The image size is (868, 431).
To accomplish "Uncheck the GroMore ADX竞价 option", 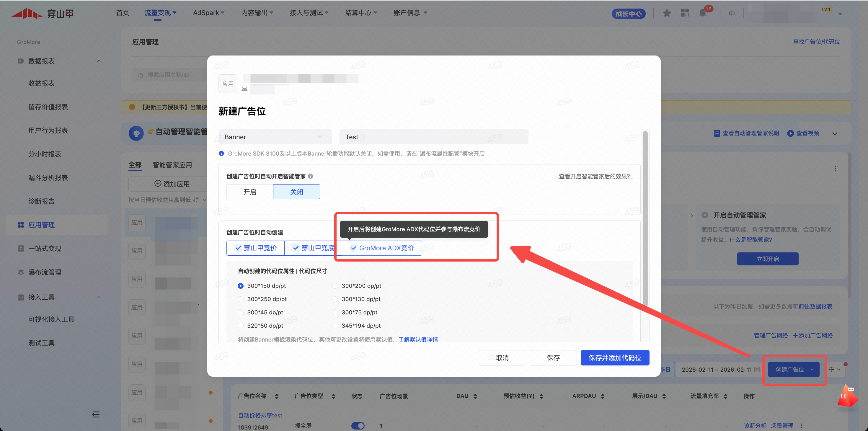I will [382, 248].
